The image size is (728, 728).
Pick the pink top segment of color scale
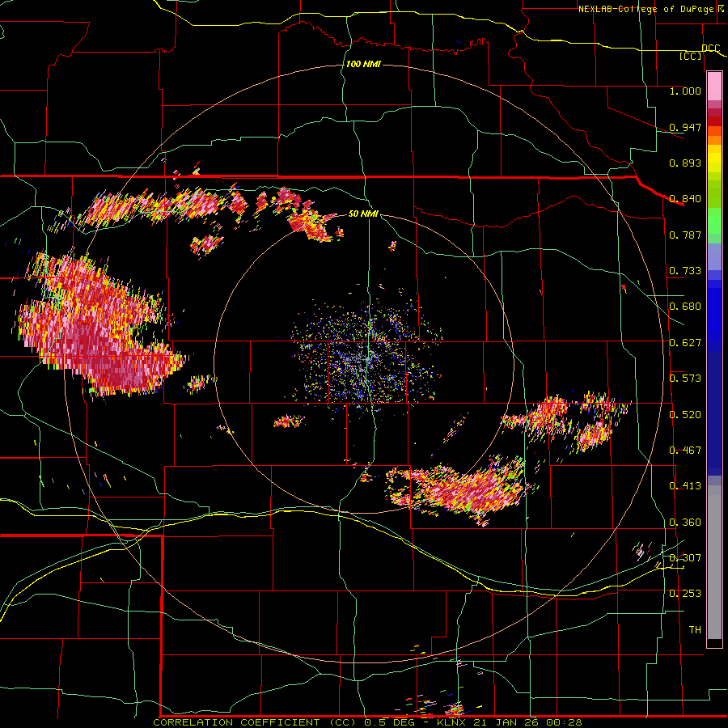tap(714, 87)
